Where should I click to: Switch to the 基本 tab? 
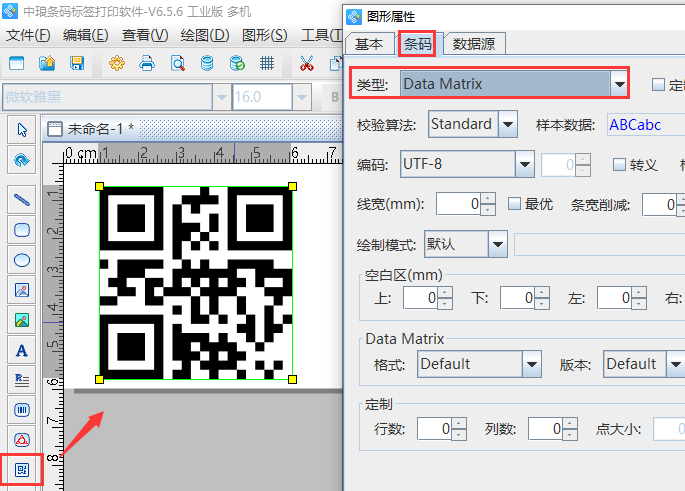pyautogui.click(x=370, y=44)
